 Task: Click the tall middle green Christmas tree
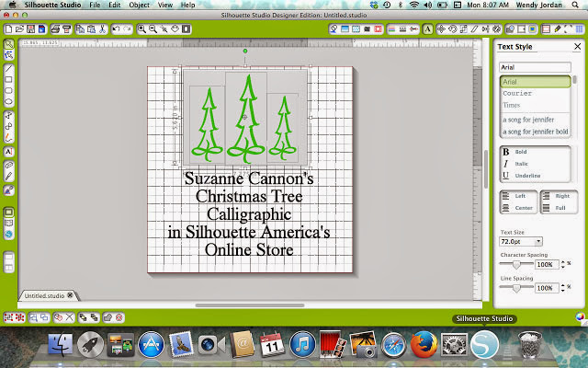click(246, 120)
